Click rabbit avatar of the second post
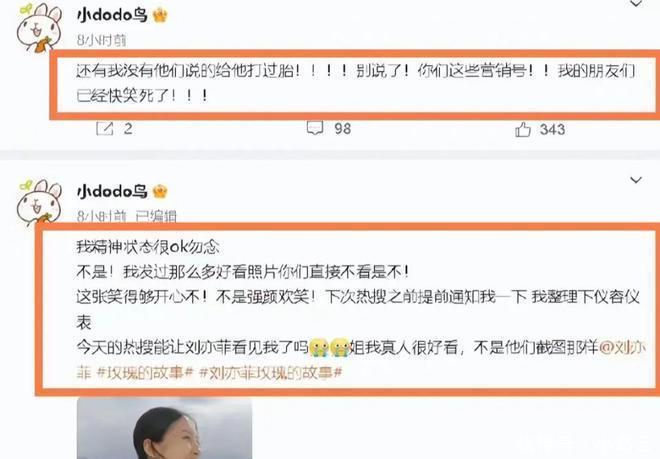 39,203
